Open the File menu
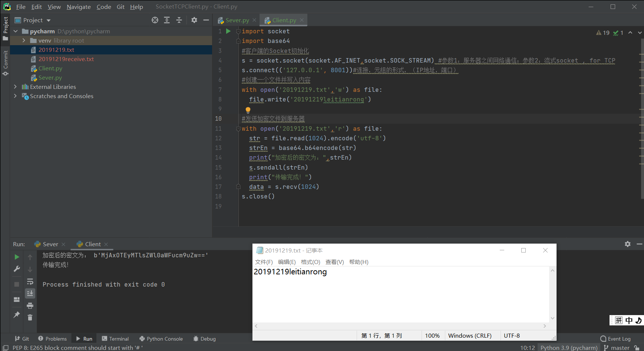The width and height of the screenshot is (644, 351). (21, 7)
